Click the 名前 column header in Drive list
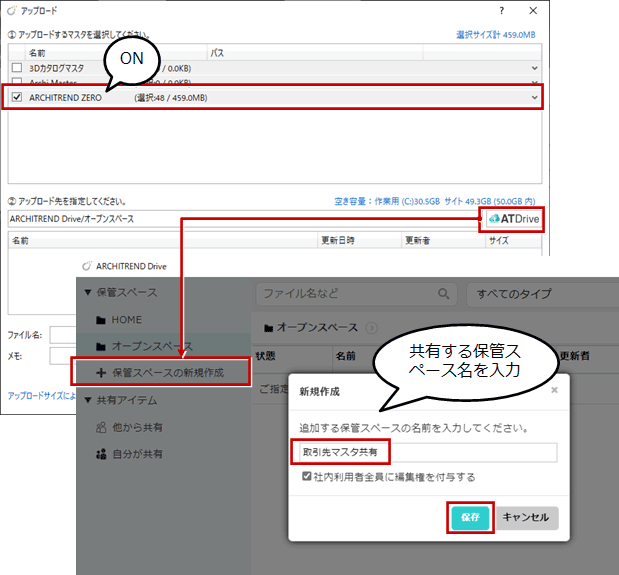 (345, 356)
